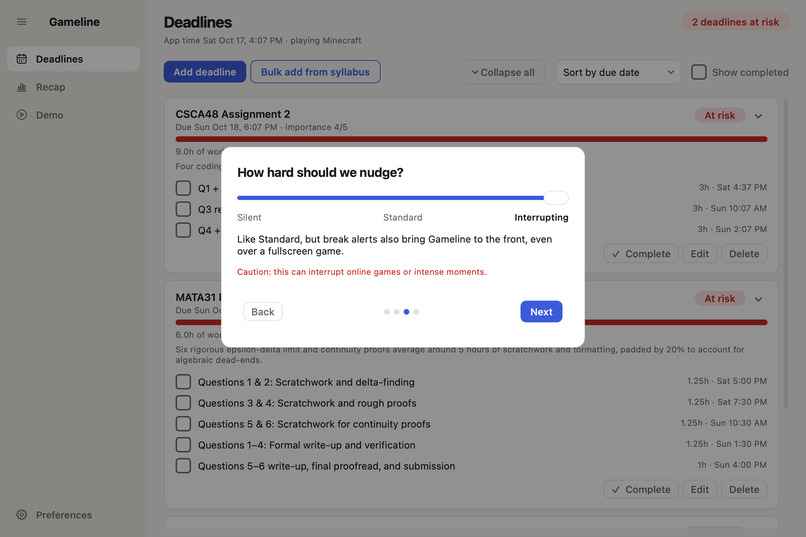The width and height of the screenshot is (806, 537).
Task: Check Questions 1 & 2 Scratchwork task
Action: coord(183,382)
